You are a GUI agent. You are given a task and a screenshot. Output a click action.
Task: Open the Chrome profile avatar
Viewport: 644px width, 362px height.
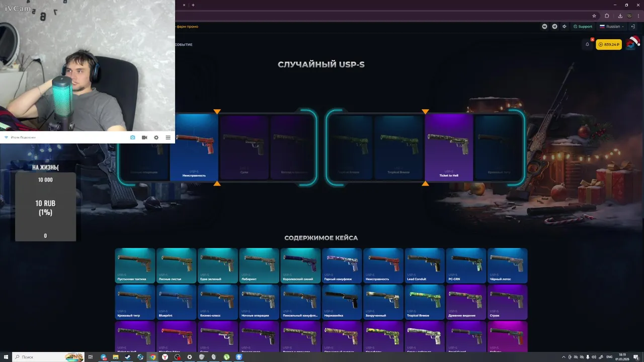(x=630, y=16)
